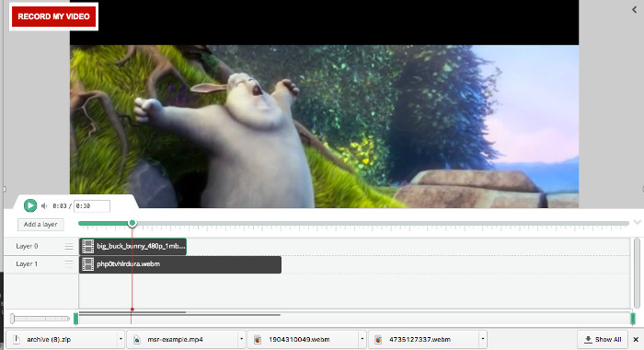
Task: Mute audio with the speaker icon
Action: coord(44,205)
